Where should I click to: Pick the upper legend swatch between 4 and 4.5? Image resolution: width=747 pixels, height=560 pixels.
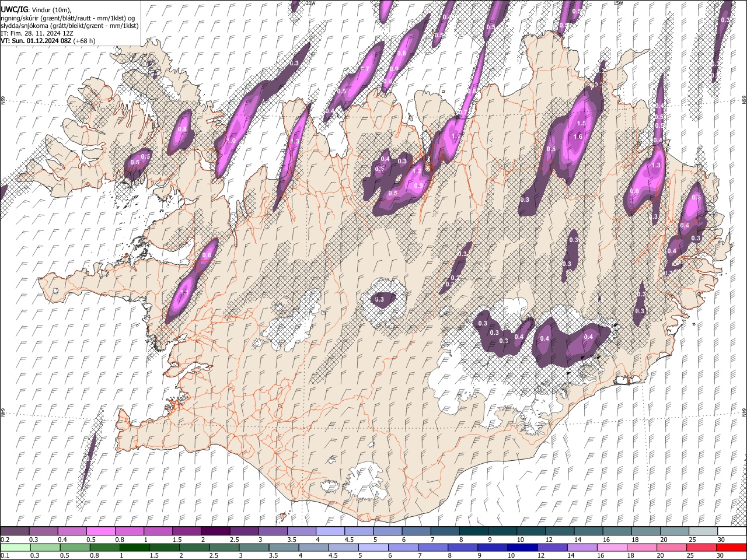coord(330,531)
